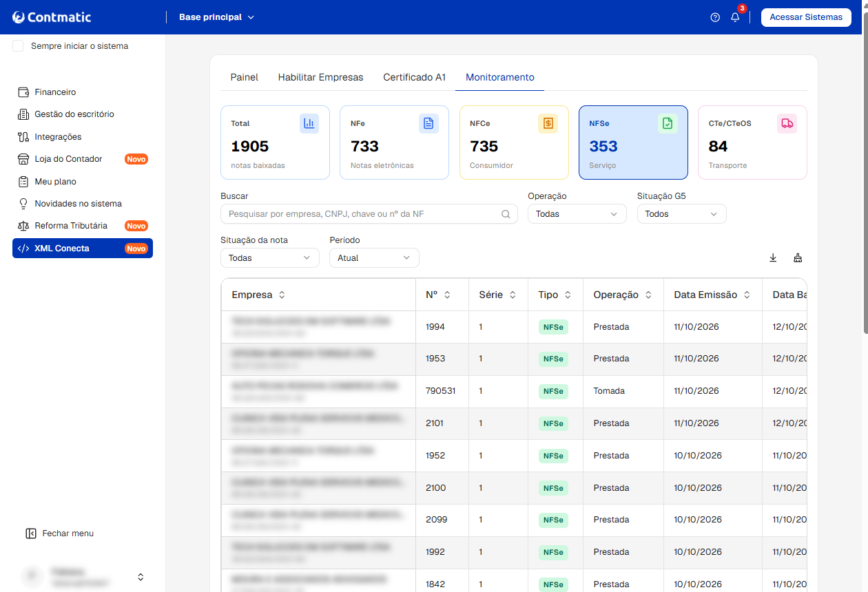Select the NFe 733 Notas eletrônicas card

tap(394, 142)
